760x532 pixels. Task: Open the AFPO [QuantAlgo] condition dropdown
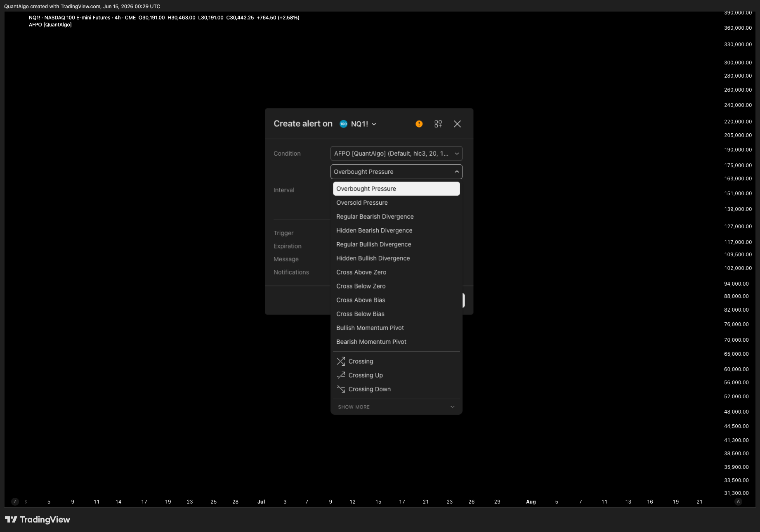tap(396, 154)
